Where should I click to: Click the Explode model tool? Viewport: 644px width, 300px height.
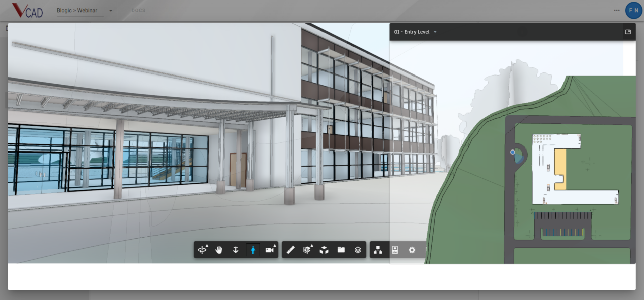click(324, 249)
